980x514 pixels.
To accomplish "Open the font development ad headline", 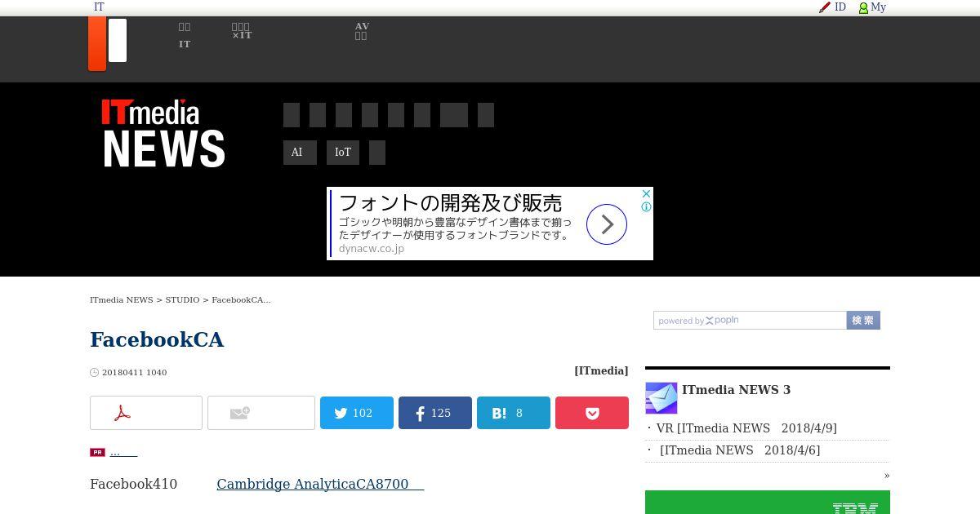I will click(x=450, y=202).
